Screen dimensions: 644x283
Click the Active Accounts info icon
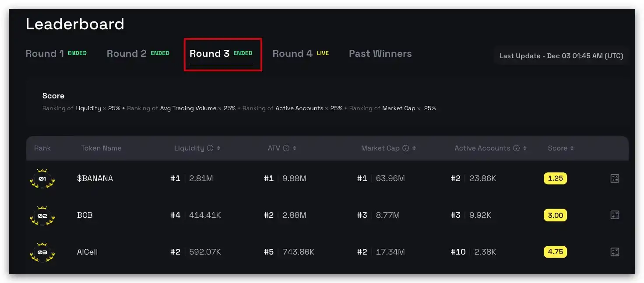tap(517, 148)
